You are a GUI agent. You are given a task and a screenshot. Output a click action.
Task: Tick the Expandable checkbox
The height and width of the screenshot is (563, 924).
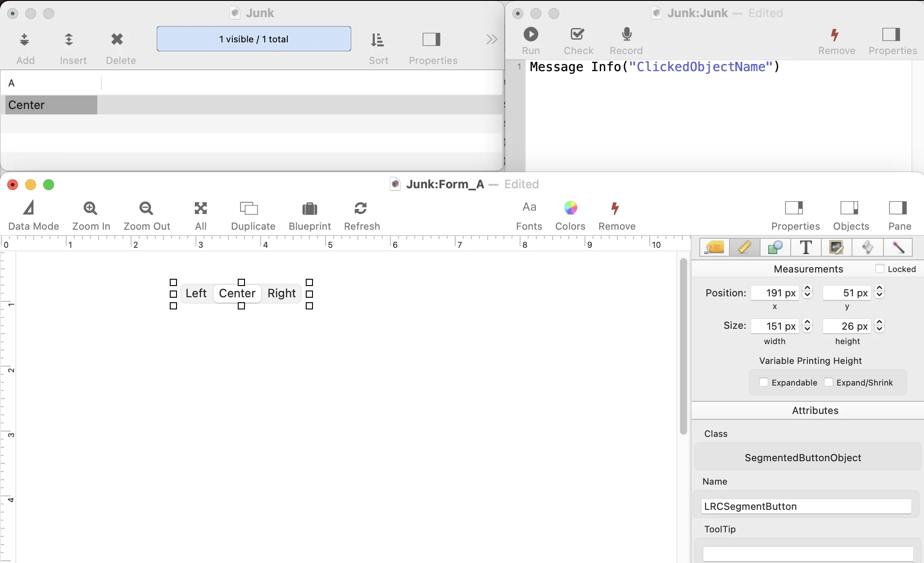pos(764,382)
